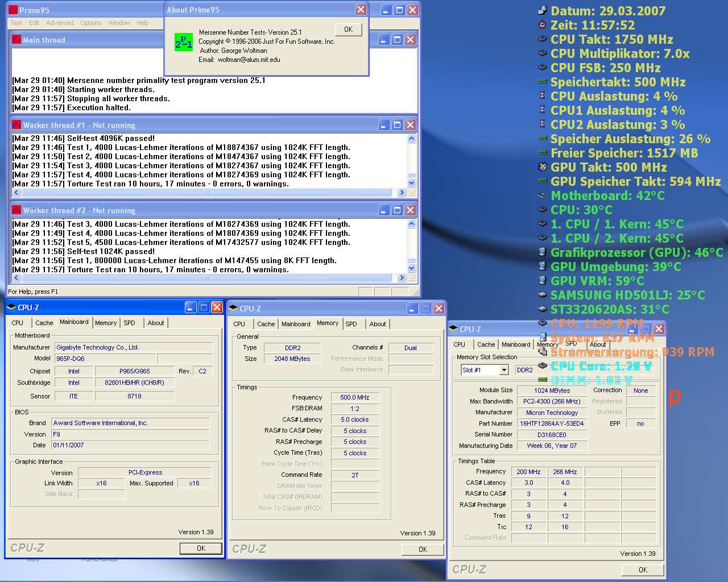
Task: Click OK in the About Prime95 dialog
Action: tap(348, 30)
